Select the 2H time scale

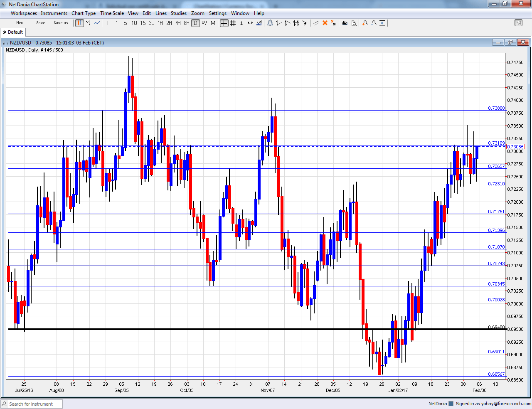[169, 23]
